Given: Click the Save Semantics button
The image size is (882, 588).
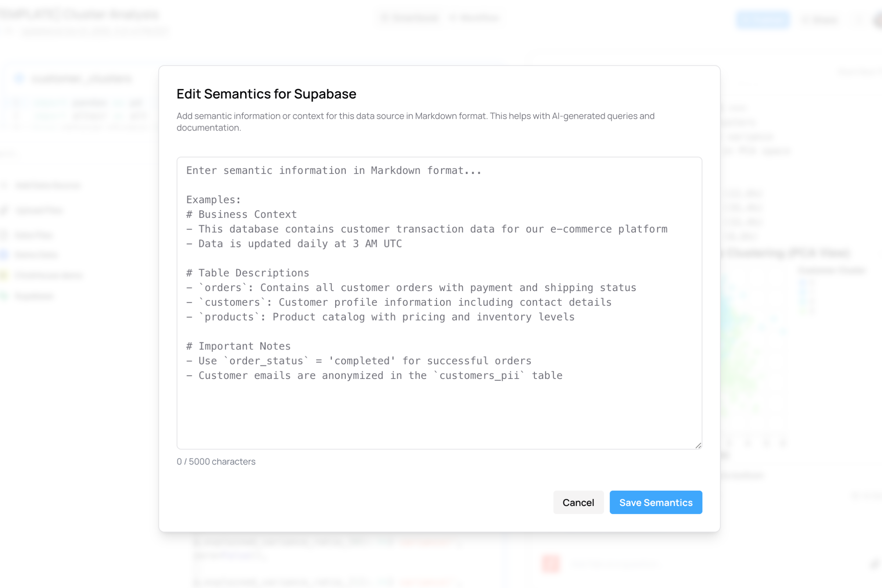Looking at the screenshot, I should 656,502.
